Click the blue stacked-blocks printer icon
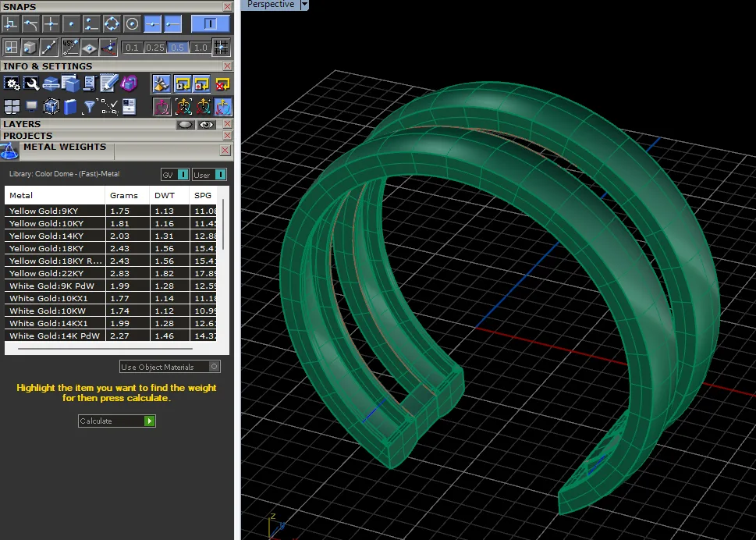The image size is (756, 540). (51, 84)
